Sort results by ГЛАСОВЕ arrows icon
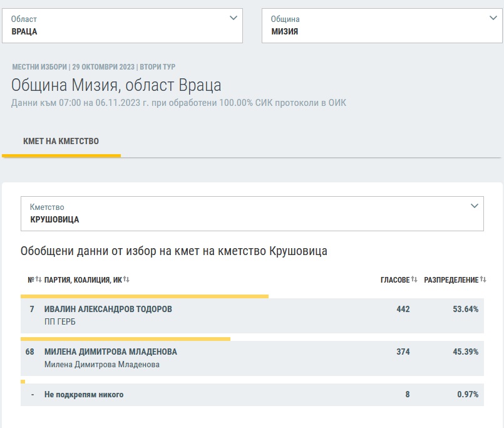Screen dimensions: 504x428 pos(414,279)
